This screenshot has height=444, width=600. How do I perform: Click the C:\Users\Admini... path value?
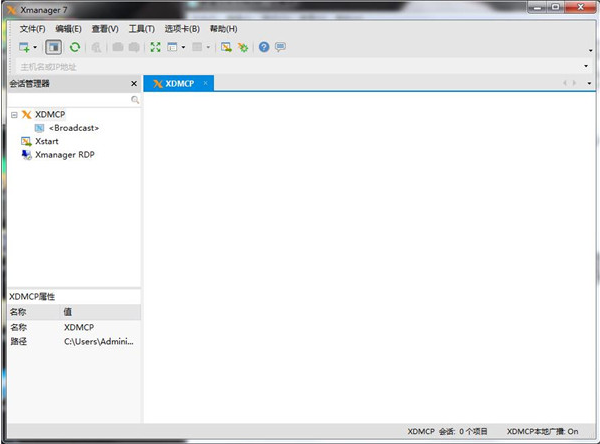(x=99, y=341)
